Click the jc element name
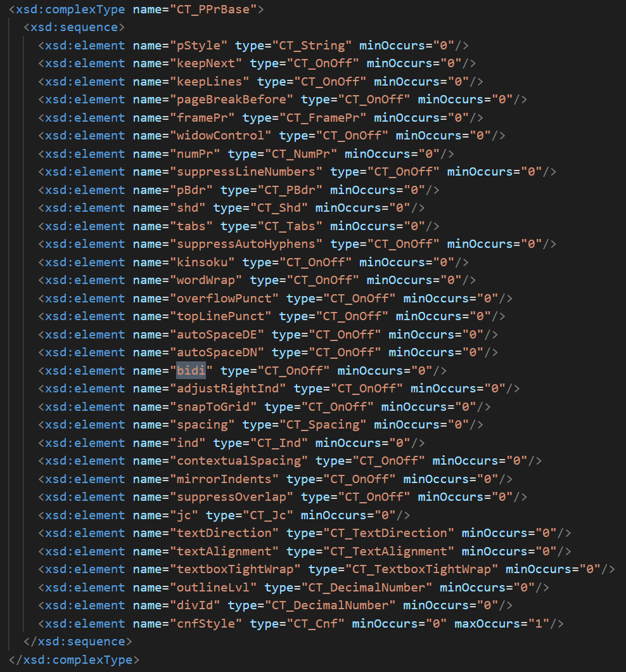 coord(184,515)
